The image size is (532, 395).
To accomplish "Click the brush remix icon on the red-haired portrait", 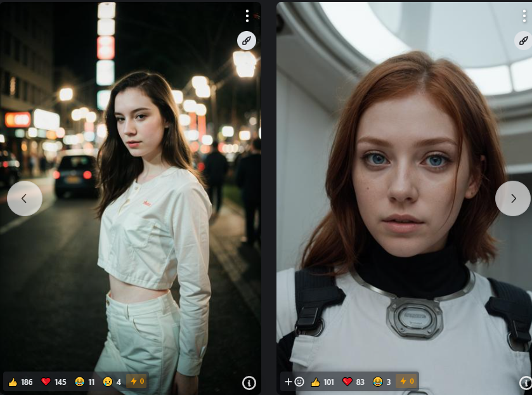I will pos(524,40).
